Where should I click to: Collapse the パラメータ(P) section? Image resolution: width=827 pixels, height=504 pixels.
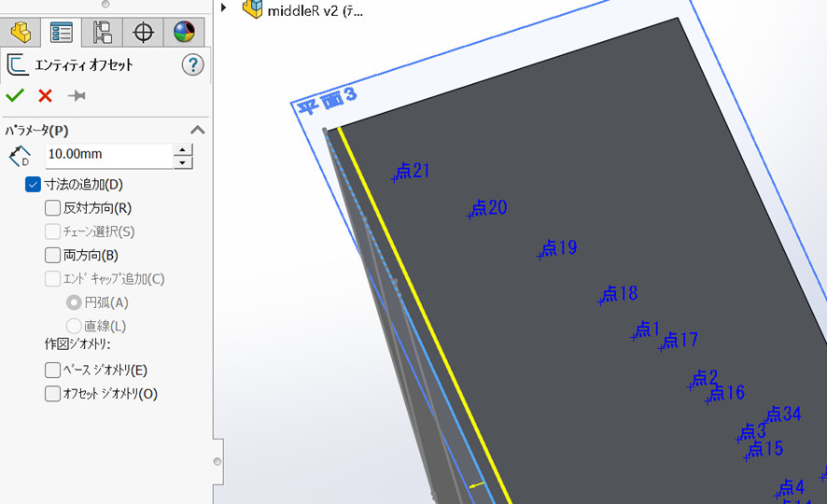coord(197,131)
